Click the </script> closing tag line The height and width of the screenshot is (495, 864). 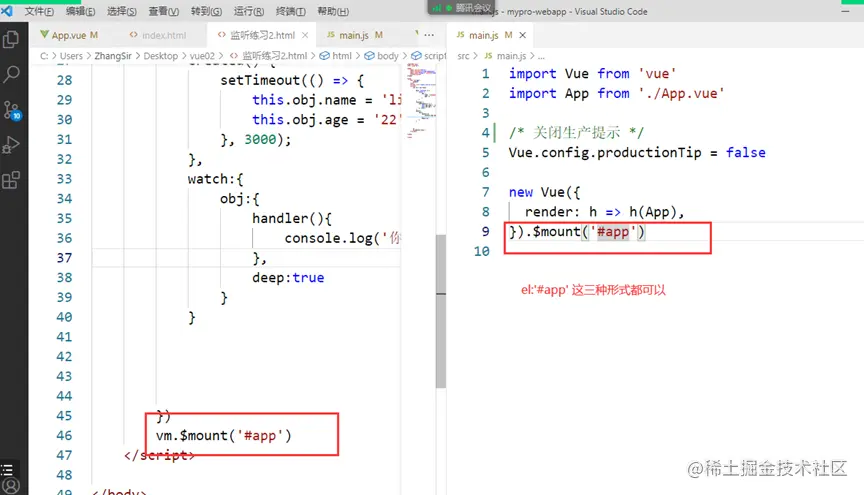(159, 455)
